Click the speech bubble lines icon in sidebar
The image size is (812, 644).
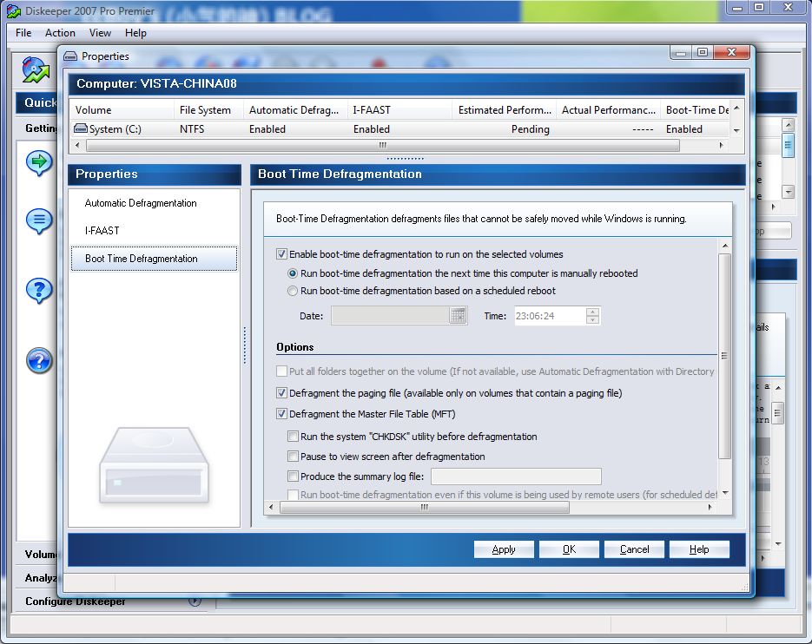click(39, 221)
